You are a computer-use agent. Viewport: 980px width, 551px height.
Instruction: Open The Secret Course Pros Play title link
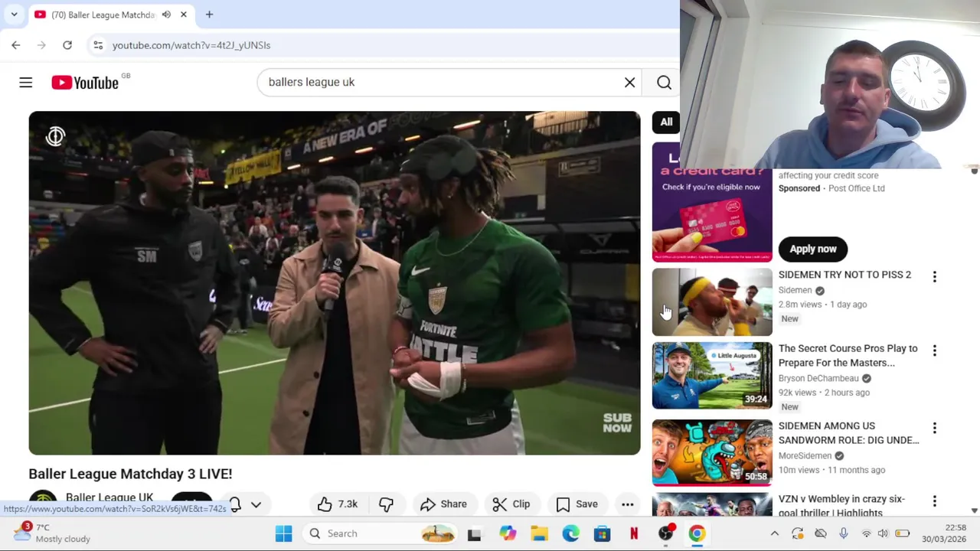(848, 355)
